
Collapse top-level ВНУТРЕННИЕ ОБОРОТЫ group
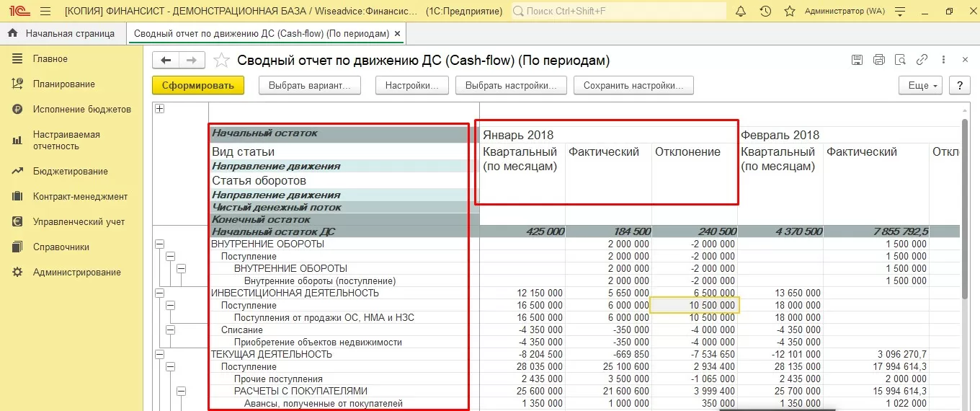tap(159, 244)
